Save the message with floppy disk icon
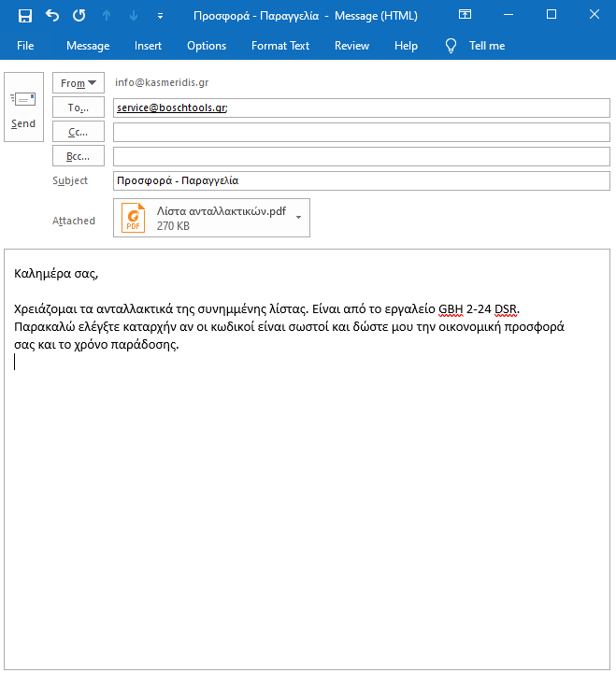Screen dimensions: 616x673 [x=25, y=16]
